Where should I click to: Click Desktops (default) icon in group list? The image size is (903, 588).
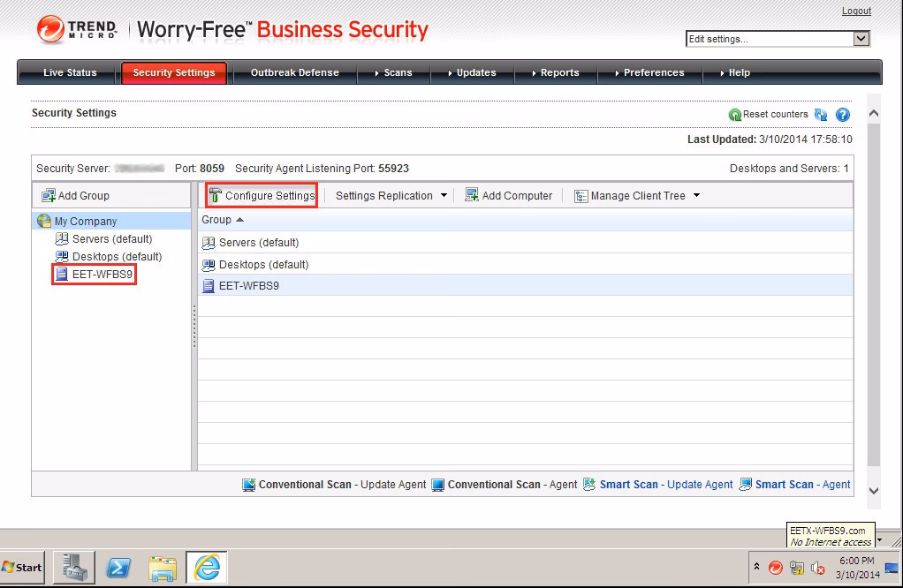[x=208, y=265]
